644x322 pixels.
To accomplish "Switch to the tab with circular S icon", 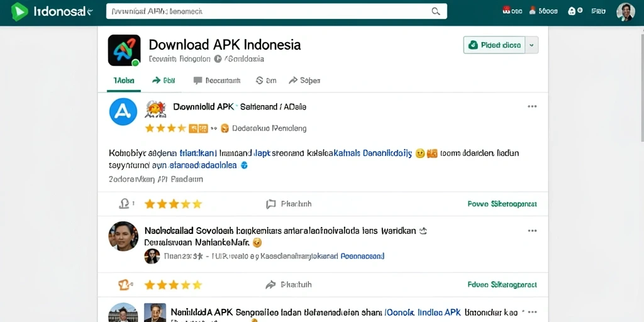I will [266, 80].
